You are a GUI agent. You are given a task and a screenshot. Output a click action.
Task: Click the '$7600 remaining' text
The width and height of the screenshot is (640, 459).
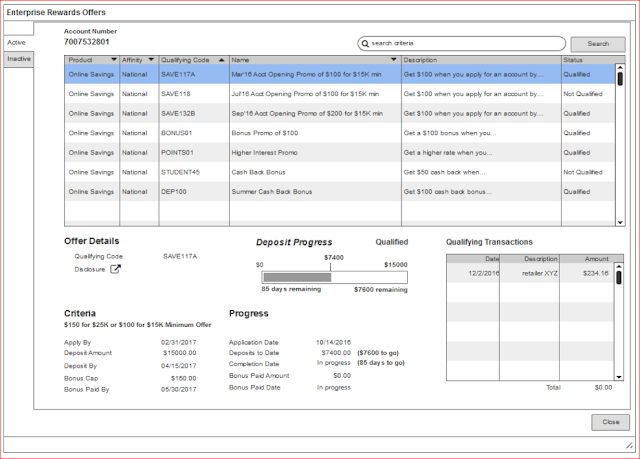(381, 290)
